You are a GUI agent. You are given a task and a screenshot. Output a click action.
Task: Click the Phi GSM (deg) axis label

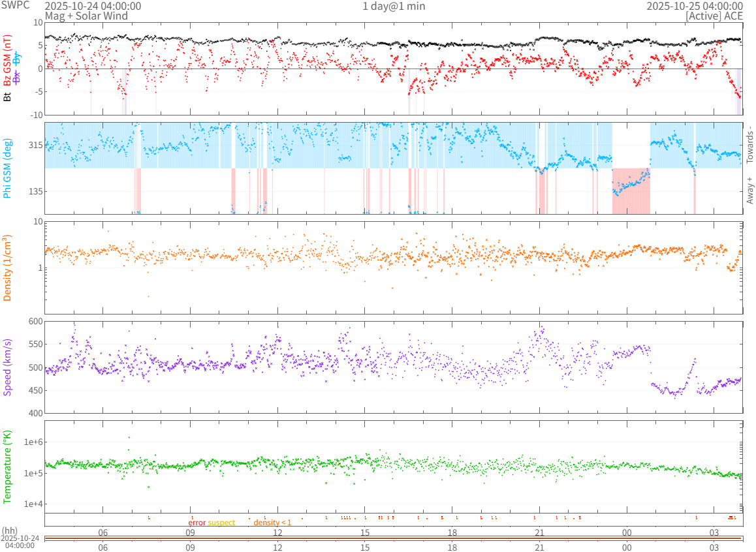pyautogui.click(x=7, y=168)
